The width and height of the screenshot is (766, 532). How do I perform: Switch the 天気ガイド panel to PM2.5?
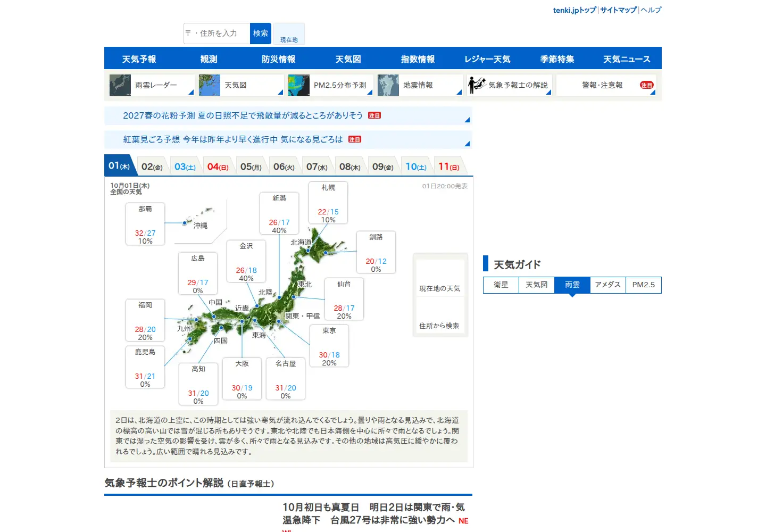(644, 285)
